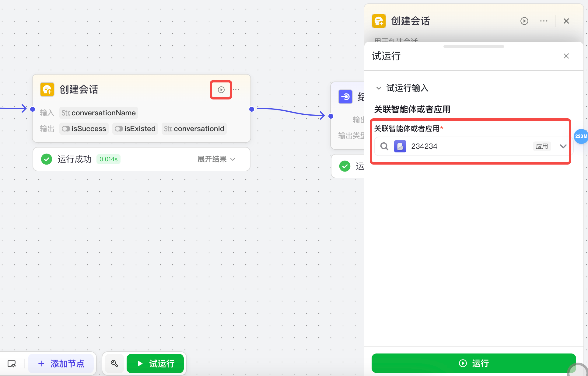Click the blue 223M floating badge

tap(580, 136)
